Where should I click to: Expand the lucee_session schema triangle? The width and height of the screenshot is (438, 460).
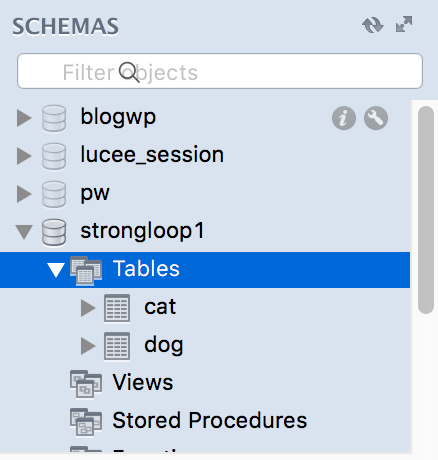point(24,156)
